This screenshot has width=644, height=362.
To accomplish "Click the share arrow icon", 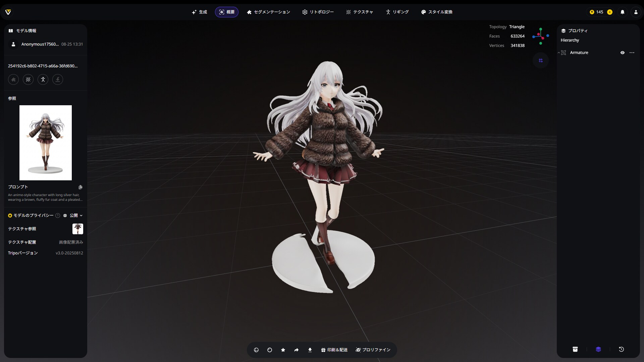I will tap(297, 350).
